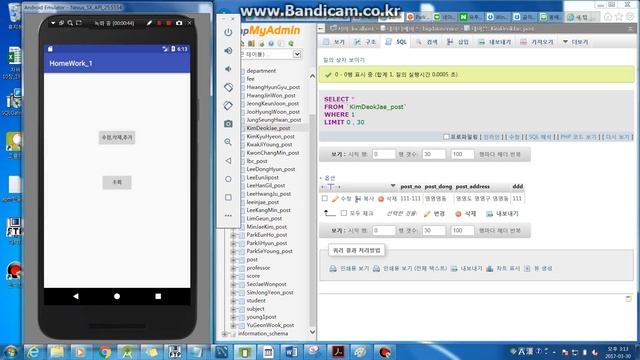Open the Adobe Reader taskbar icon
The height and width of the screenshot is (360, 640).
(338, 352)
